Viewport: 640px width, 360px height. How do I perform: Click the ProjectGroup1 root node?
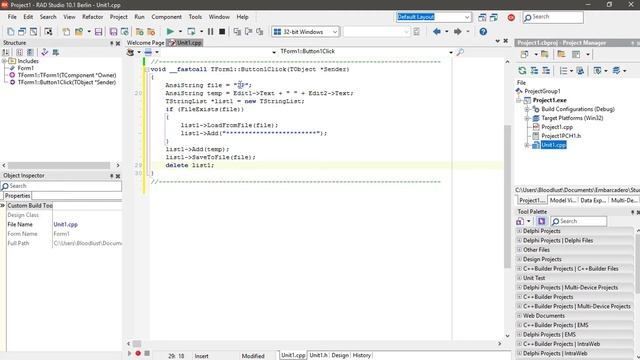click(x=542, y=91)
